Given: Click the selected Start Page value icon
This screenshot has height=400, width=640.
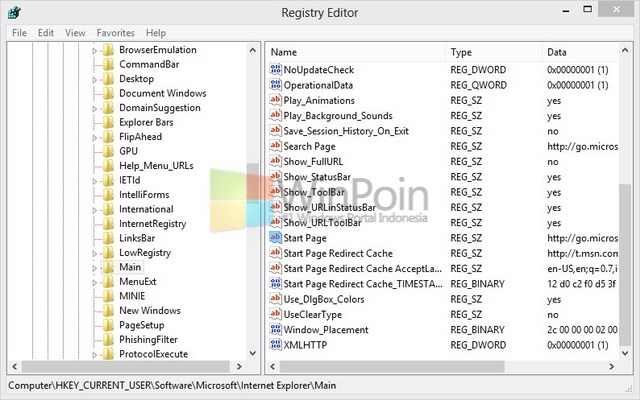Looking at the screenshot, I should click(x=276, y=238).
